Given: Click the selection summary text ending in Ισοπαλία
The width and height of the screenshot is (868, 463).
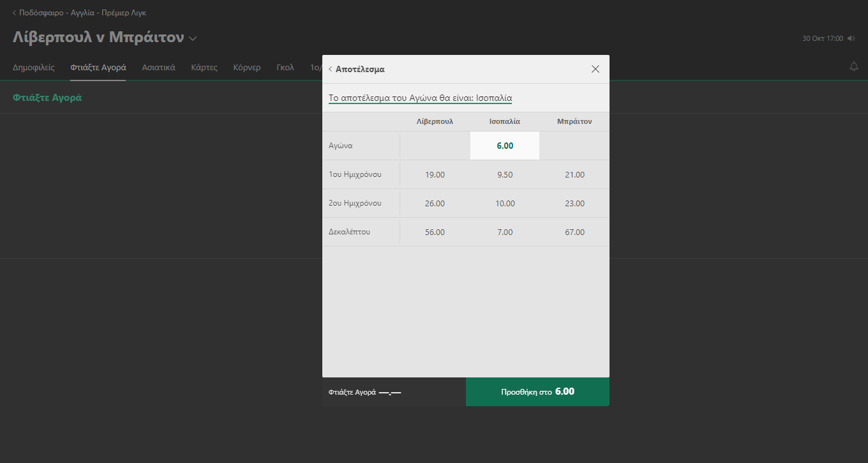Looking at the screenshot, I should [x=420, y=98].
